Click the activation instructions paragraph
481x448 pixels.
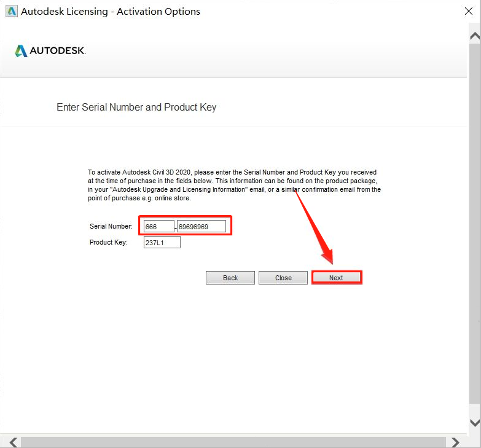[233, 185]
